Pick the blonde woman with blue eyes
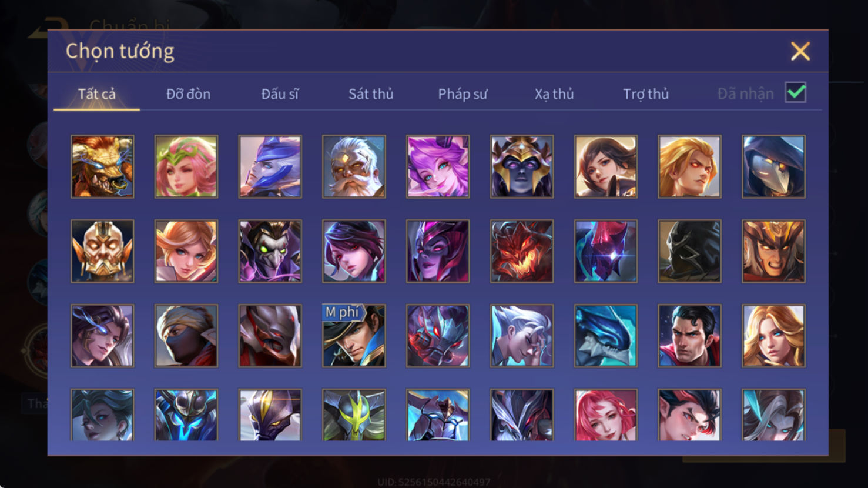The height and width of the screenshot is (488, 868). coord(773,336)
